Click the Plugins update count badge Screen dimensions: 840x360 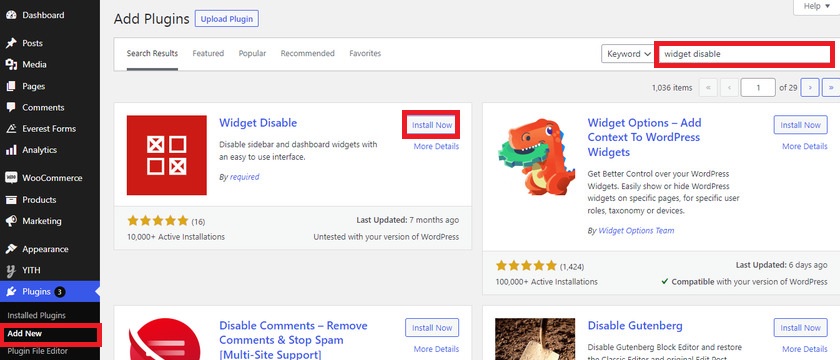point(60,292)
